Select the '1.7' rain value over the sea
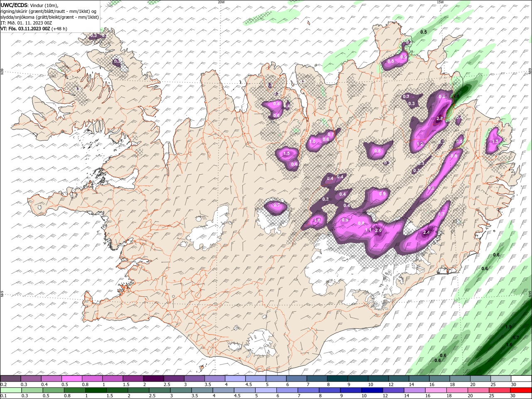The image size is (532, 399). [x=516, y=337]
